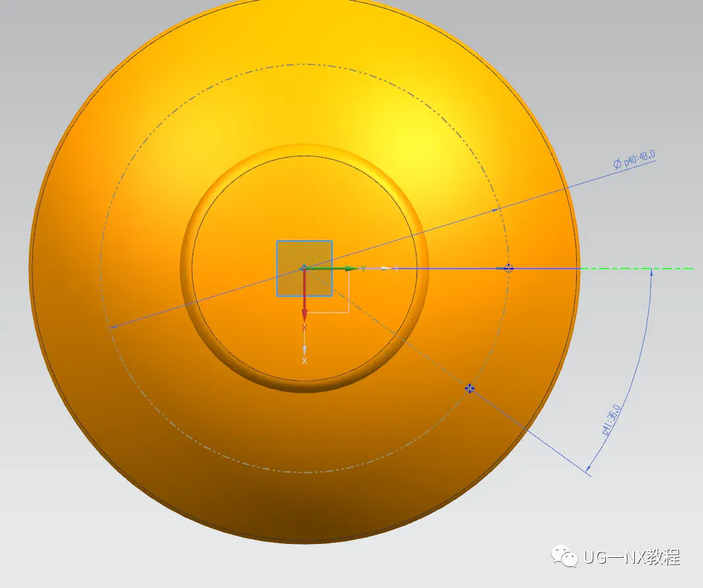Select the angular dimension p41:36.0 label
This screenshot has width=703, height=588.
(612, 420)
